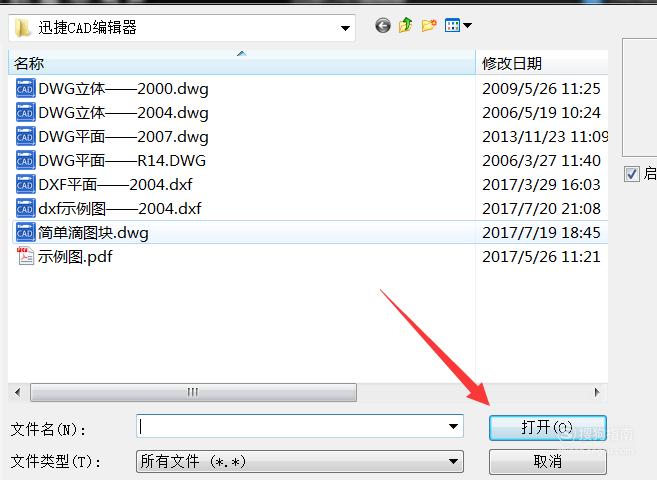This screenshot has height=480, width=657.
Task: Expand the file name dropdown arrow
Action: pyautogui.click(x=453, y=426)
